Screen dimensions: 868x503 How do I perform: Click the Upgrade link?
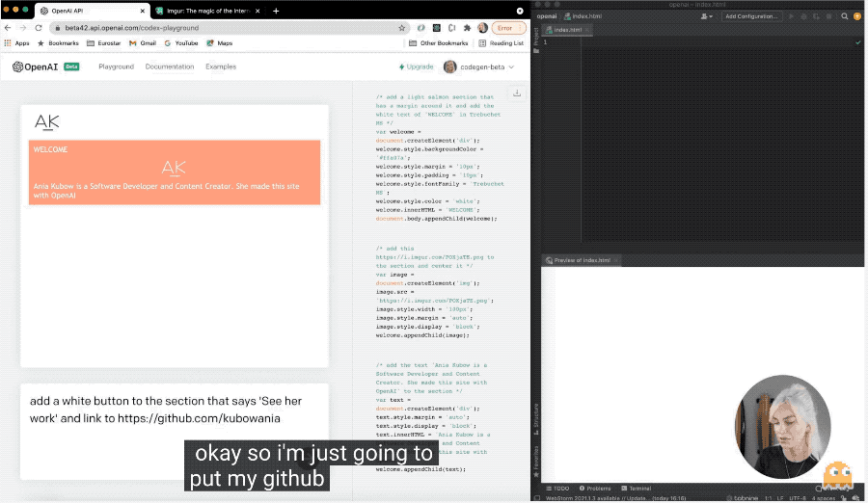pos(416,66)
